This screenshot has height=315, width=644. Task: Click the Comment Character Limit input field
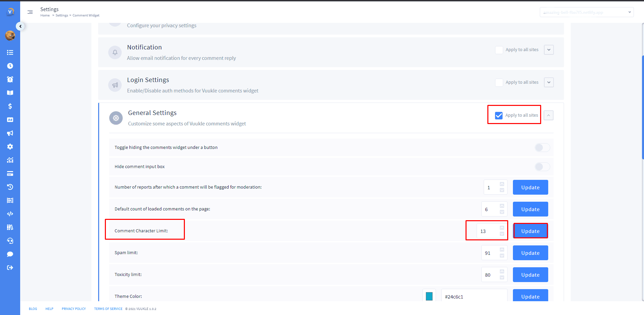tap(492, 231)
